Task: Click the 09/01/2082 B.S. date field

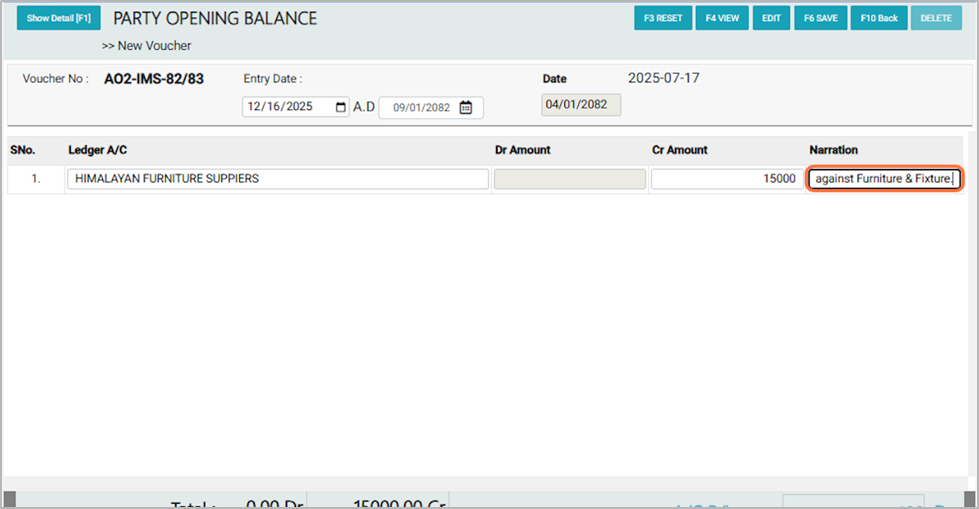Action: [x=420, y=108]
